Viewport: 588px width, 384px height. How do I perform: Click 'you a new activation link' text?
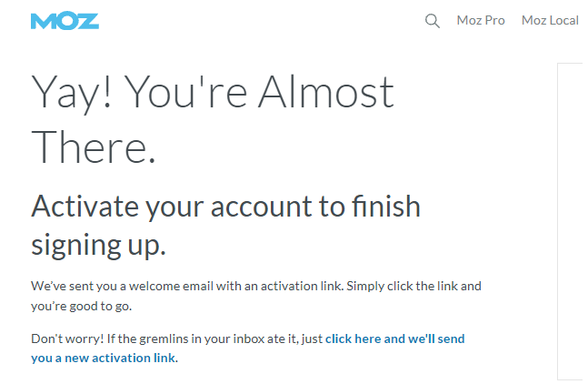pos(103,358)
